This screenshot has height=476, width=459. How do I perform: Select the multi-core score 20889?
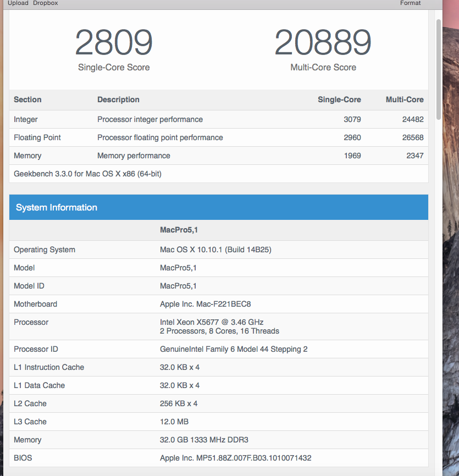coord(323,42)
